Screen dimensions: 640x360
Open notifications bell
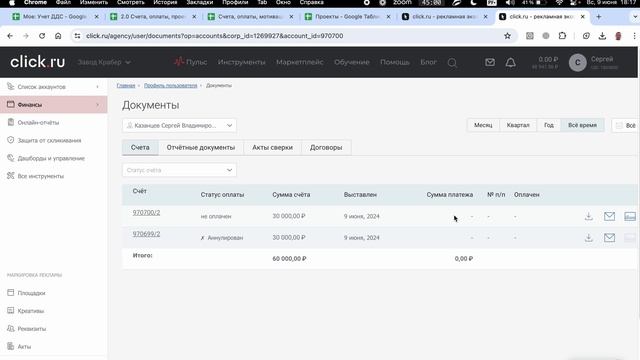tap(511, 62)
